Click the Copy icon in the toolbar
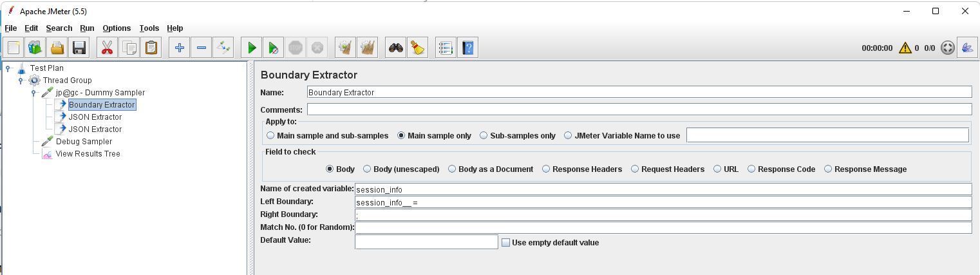Screen dimensions: 980x275 129,47
